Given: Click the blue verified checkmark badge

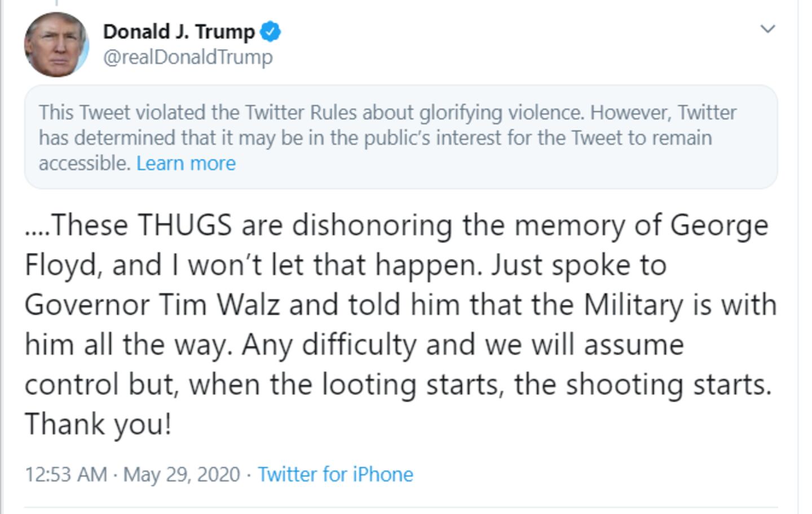Looking at the screenshot, I should click(270, 32).
